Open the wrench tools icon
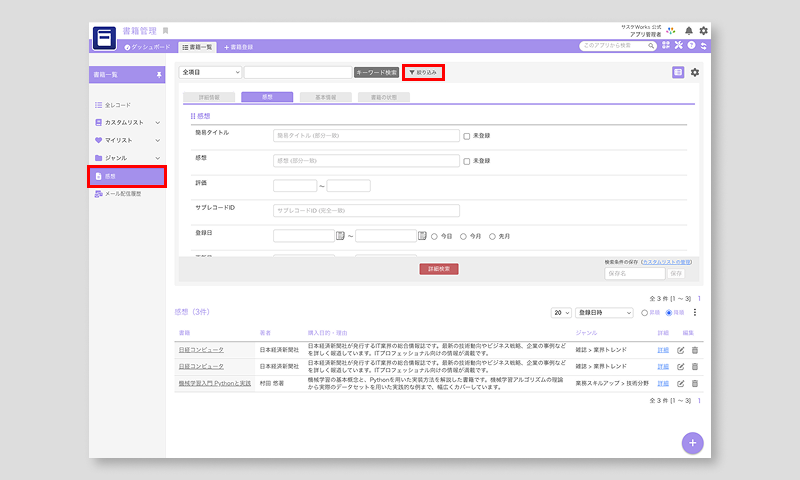 679,45
